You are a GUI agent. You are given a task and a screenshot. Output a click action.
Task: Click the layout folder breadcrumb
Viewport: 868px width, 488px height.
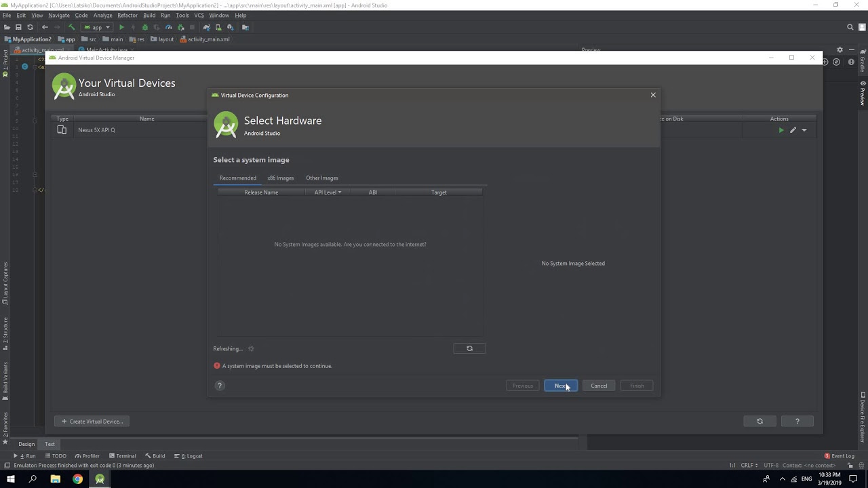162,39
